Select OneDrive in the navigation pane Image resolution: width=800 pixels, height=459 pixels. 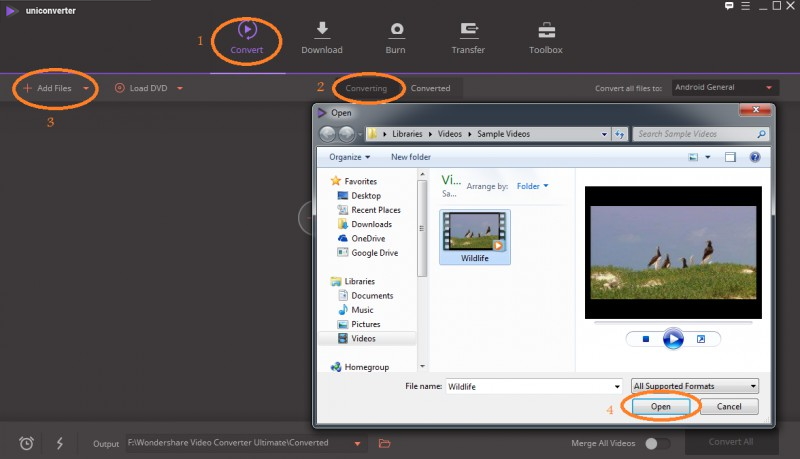(x=362, y=238)
